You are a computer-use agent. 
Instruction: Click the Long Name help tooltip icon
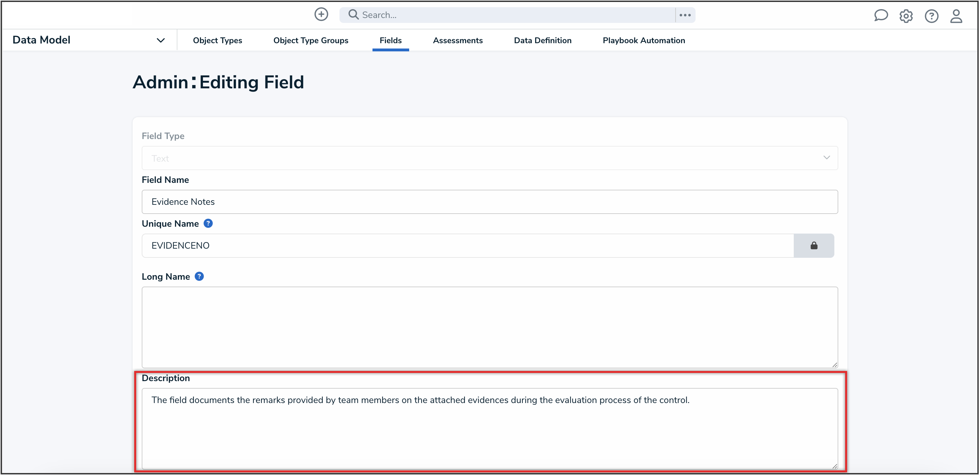[199, 276]
